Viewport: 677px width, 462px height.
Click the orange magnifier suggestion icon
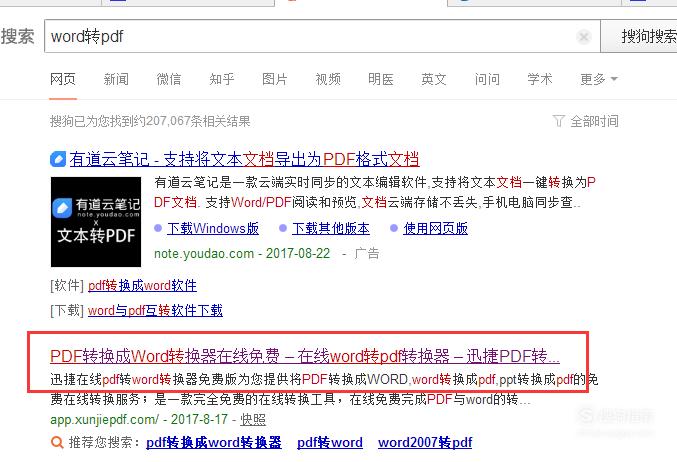57,443
